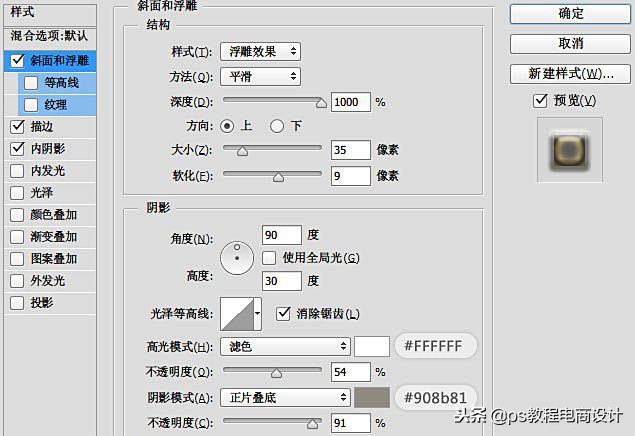Click the 大小 input field 35
The width and height of the screenshot is (635, 436).
[x=351, y=150]
